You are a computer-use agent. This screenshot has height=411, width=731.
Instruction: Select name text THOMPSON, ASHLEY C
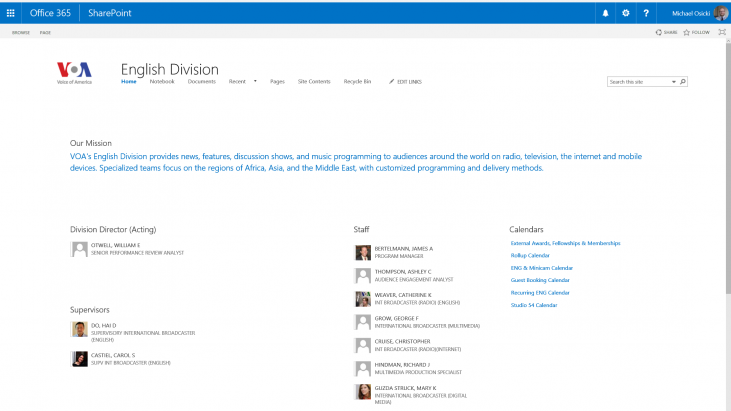(403, 272)
